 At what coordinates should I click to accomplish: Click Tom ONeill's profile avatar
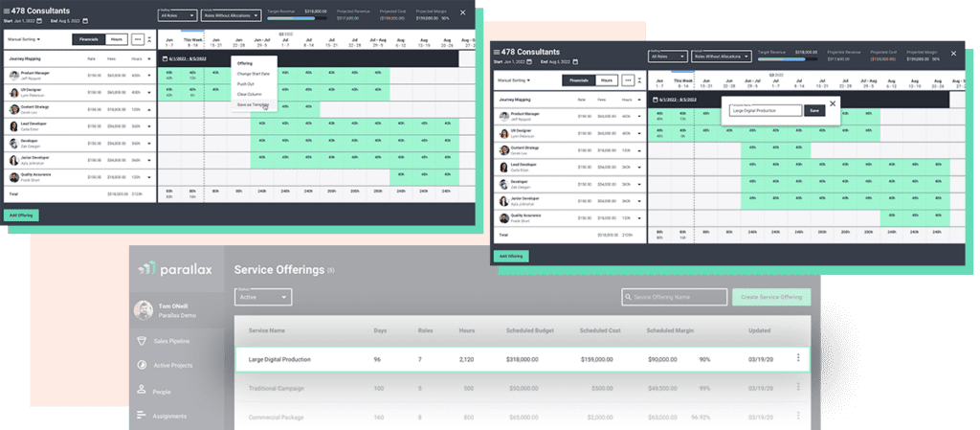click(142, 309)
